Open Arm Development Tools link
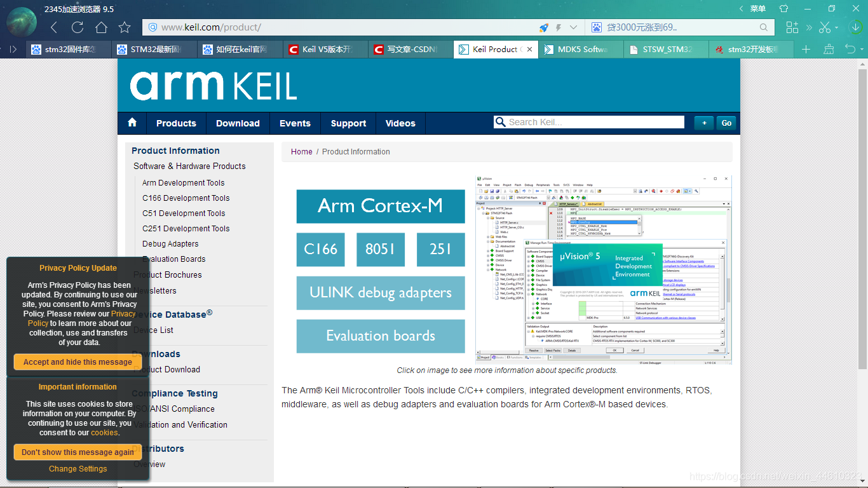The image size is (868, 488). point(184,183)
